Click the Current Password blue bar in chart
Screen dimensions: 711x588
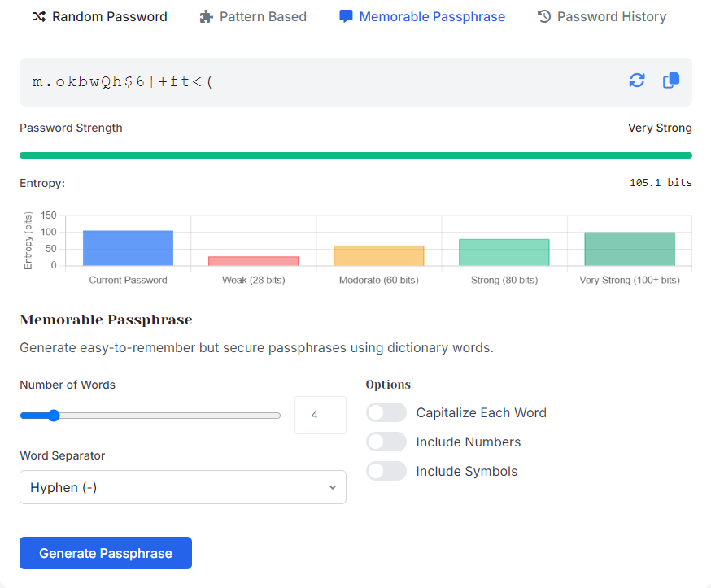tap(128, 248)
